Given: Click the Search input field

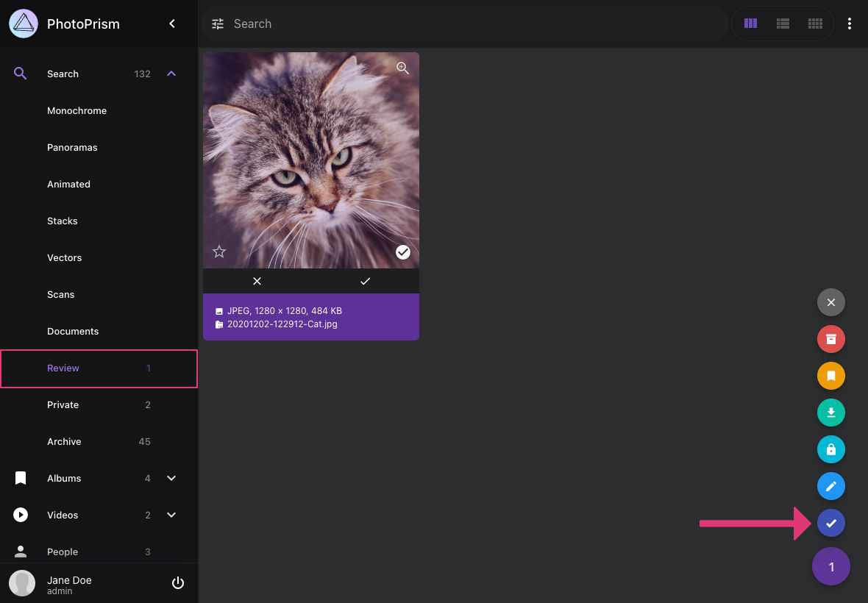Looking at the screenshot, I should point(368,24).
